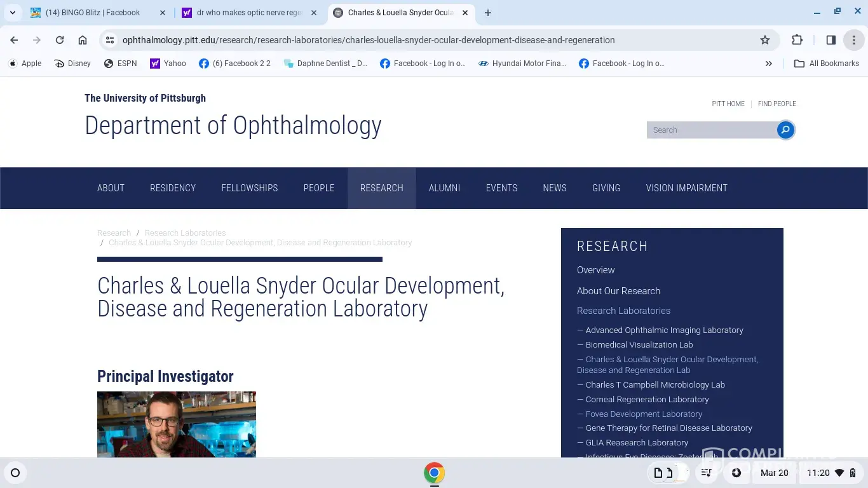Image resolution: width=868 pixels, height=488 pixels.
Task: Launch Chrome from the shelf
Action: (434, 473)
